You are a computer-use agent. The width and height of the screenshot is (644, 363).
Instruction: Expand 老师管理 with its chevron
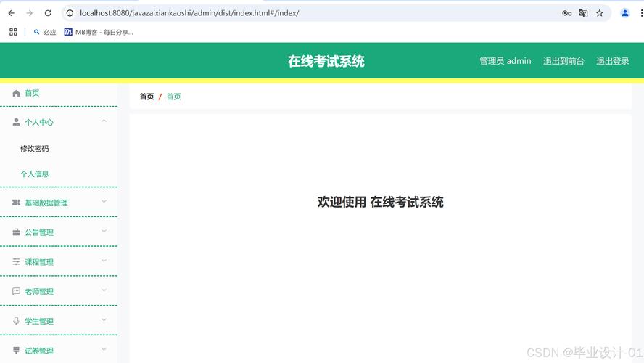[104, 290]
